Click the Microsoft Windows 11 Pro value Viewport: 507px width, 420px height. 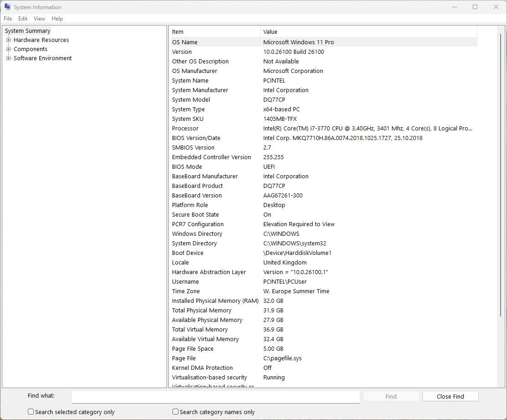298,42
